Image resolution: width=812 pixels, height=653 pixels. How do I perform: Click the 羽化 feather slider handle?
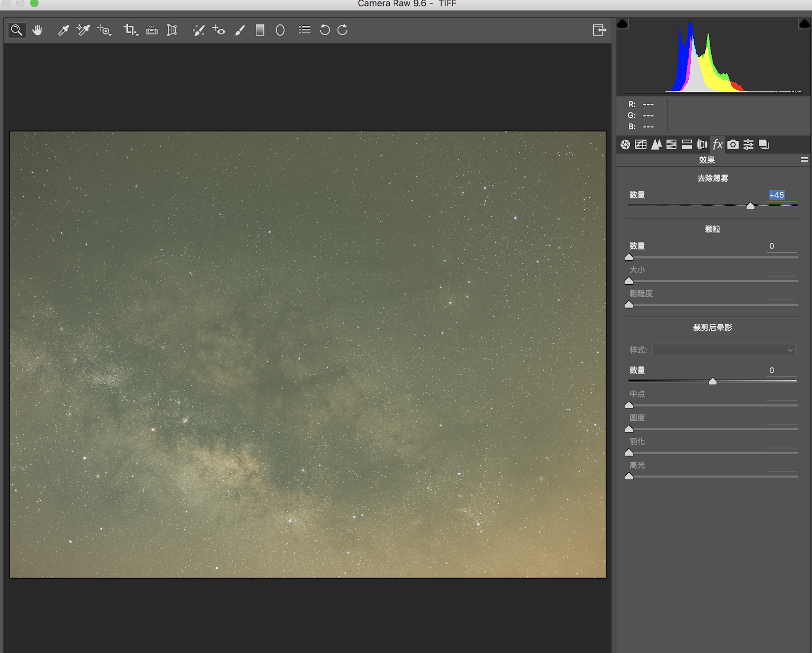[629, 453]
